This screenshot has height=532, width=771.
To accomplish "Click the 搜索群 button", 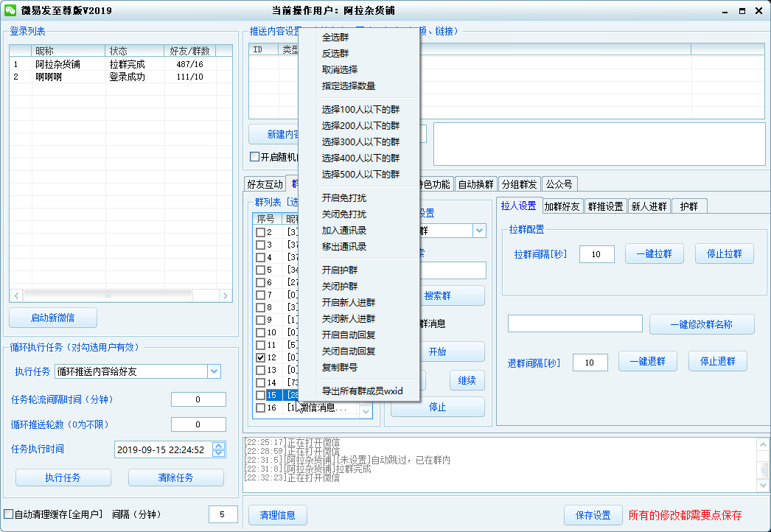I will coord(438,295).
